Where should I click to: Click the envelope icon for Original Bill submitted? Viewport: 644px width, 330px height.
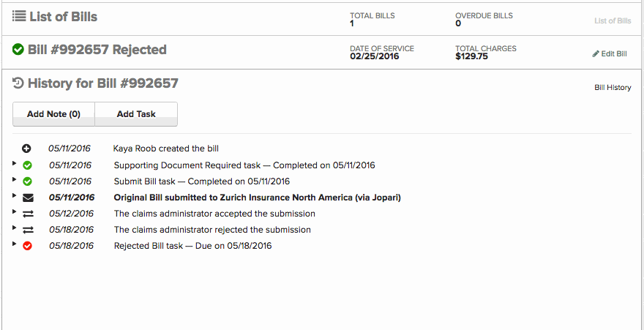point(28,198)
